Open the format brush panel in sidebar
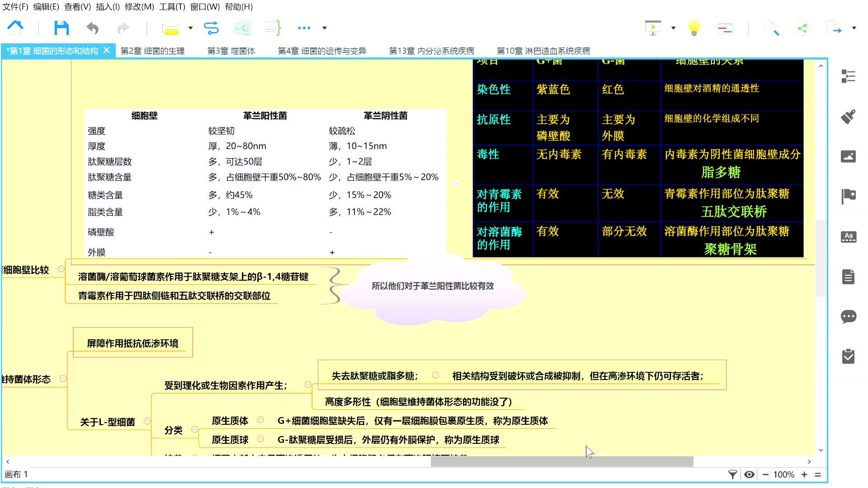 pyautogui.click(x=848, y=117)
